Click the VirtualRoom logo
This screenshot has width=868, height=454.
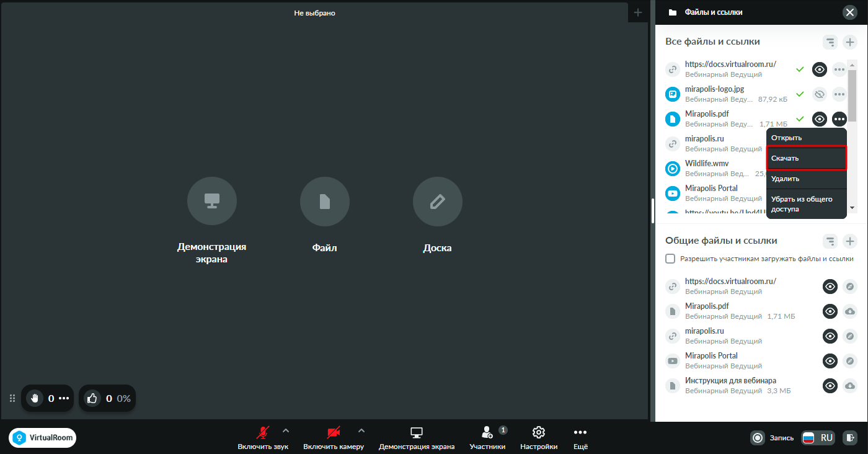pyautogui.click(x=43, y=438)
